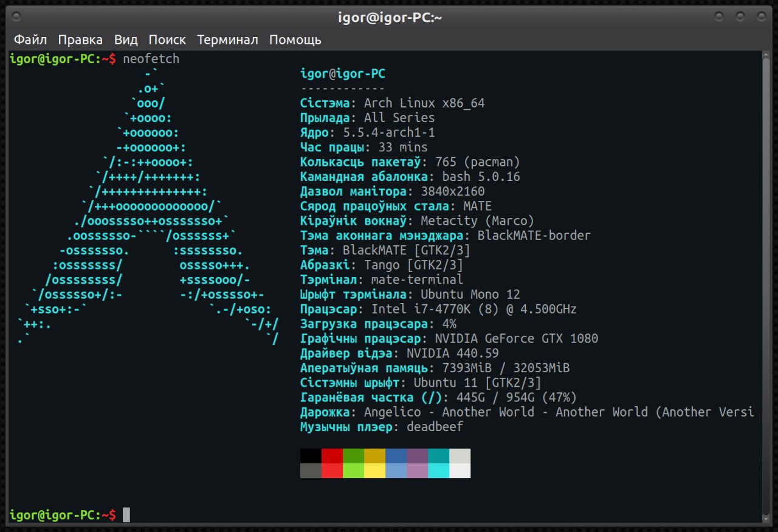Click the Музычны плэер: deadbeef line

(x=382, y=426)
